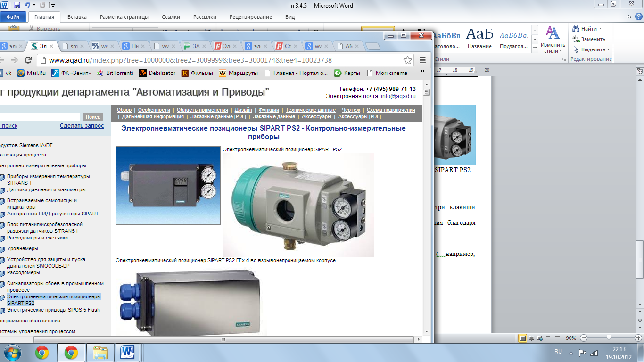Open the Особенности section link
The width and height of the screenshot is (644, 362).
pyautogui.click(x=154, y=110)
